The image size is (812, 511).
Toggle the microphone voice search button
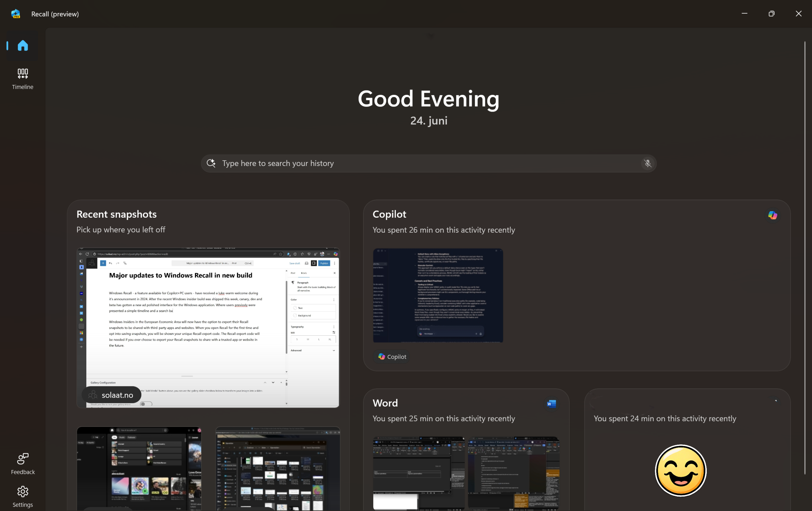(x=647, y=163)
